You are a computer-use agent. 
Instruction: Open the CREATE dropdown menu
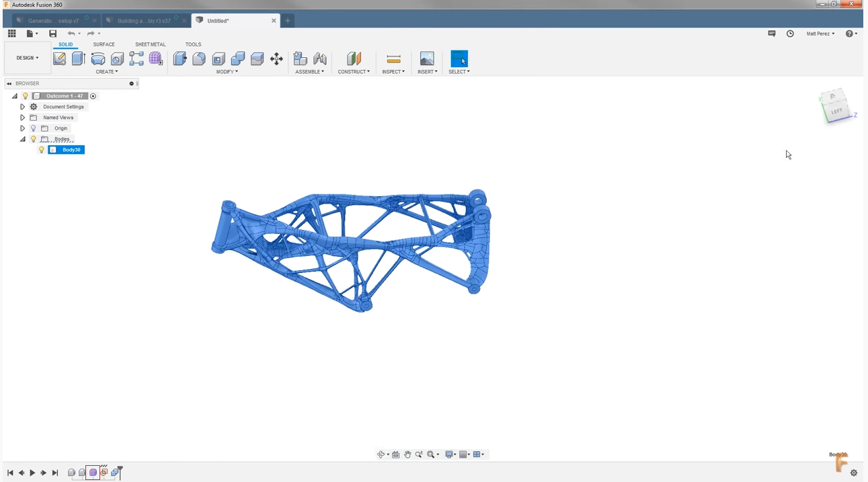click(x=106, y=72)
